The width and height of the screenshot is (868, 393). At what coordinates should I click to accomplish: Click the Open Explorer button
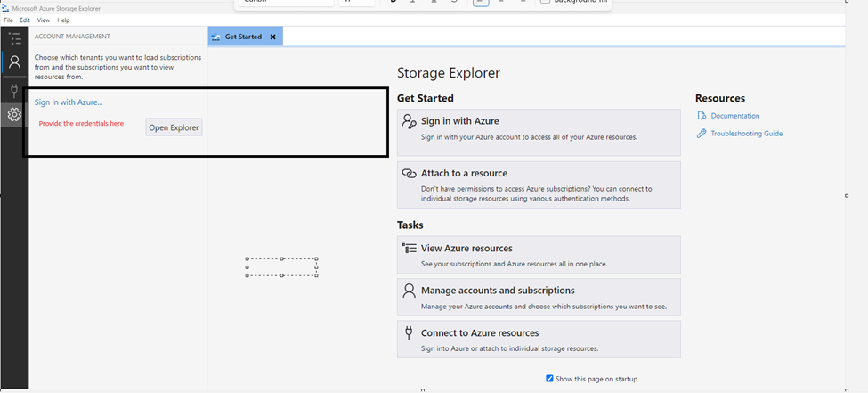point(174,127)
